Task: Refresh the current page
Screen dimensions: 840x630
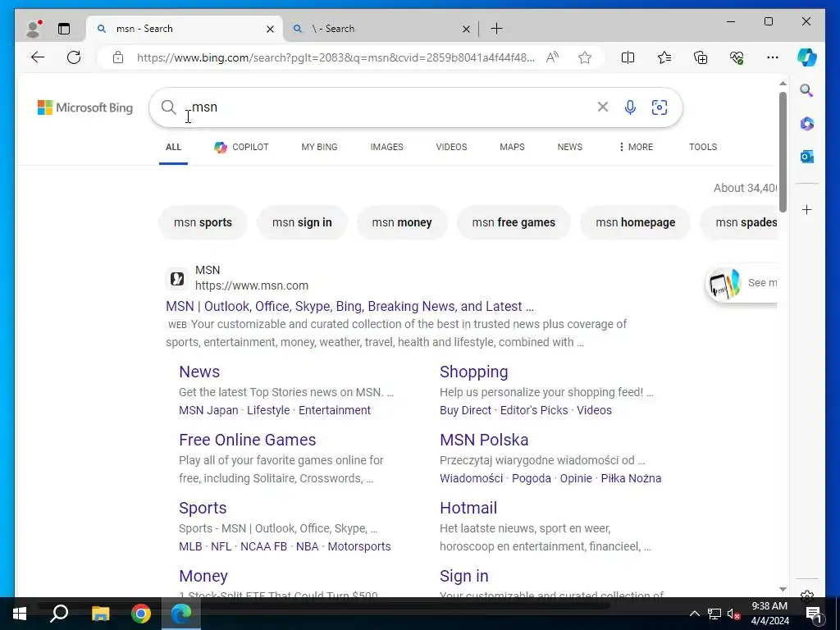Action: tap(74, 57)
